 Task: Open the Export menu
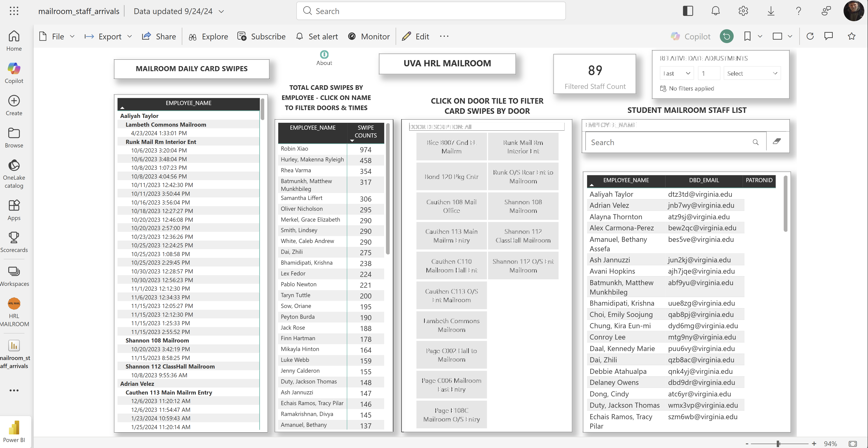(x=108, y=36)
